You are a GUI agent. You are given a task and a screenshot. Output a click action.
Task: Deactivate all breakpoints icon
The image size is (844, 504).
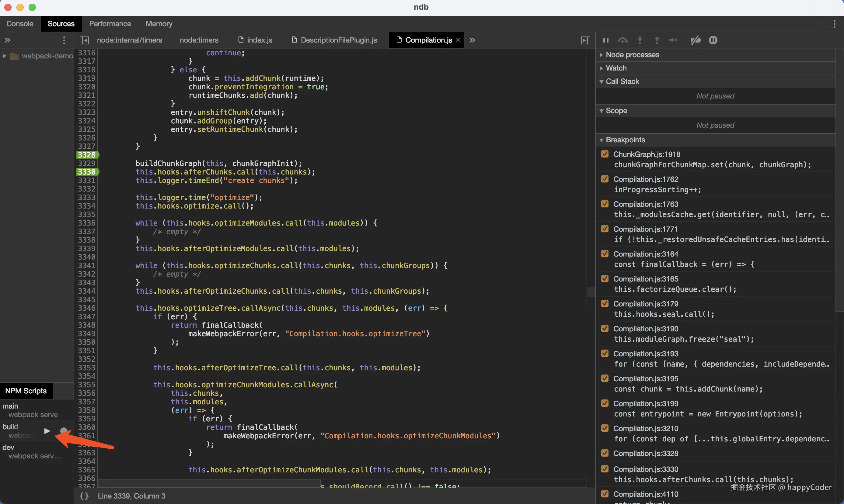[696, 40]
